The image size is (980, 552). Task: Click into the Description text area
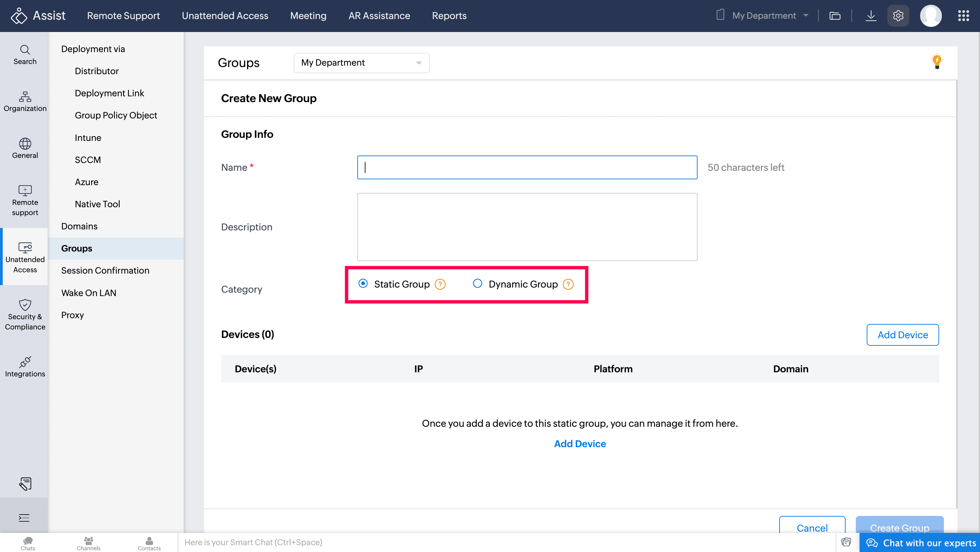(x=527, y=227)
